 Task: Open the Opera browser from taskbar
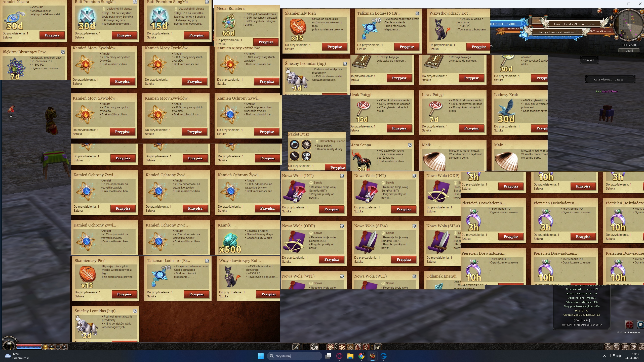[339, 356]
